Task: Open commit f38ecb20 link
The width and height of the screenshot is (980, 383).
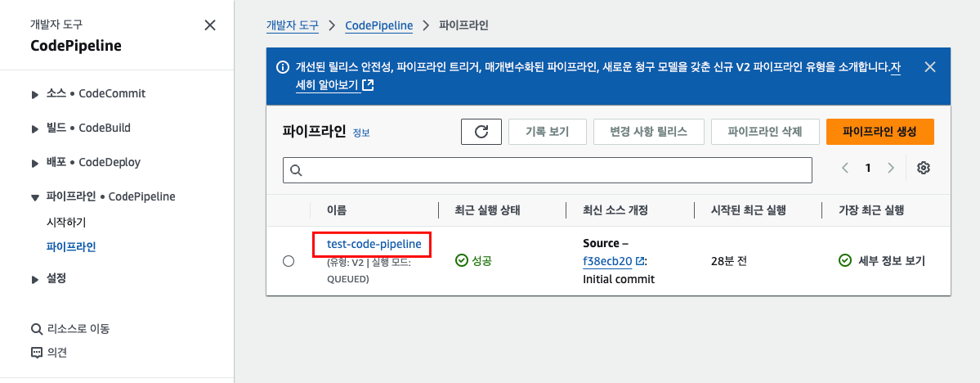Action: 606,261
